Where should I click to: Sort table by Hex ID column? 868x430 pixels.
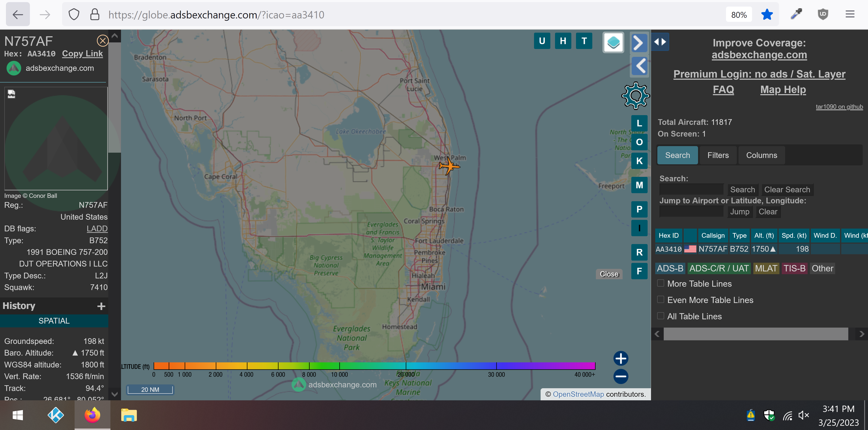[669, 235]
